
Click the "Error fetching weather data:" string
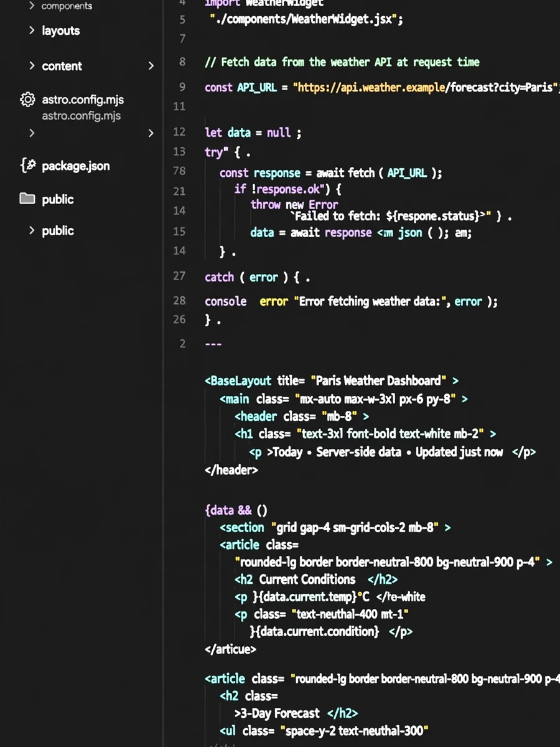tap(371, 301)
